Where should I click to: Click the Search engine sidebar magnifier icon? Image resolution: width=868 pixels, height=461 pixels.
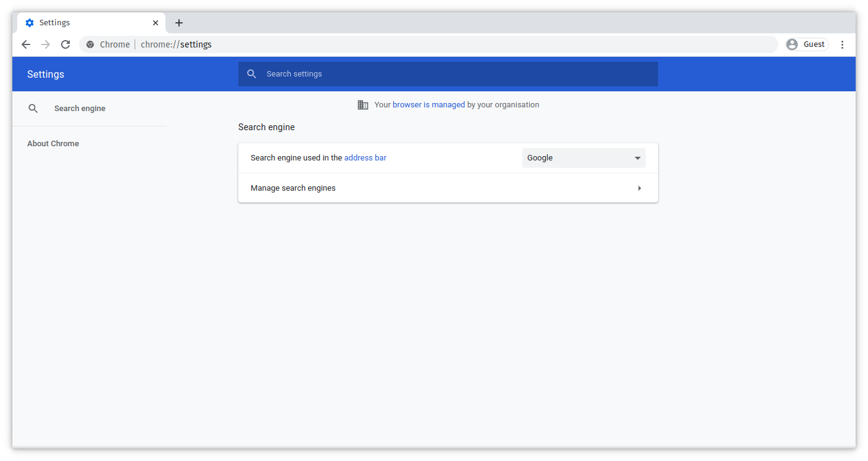click(33, 109)
